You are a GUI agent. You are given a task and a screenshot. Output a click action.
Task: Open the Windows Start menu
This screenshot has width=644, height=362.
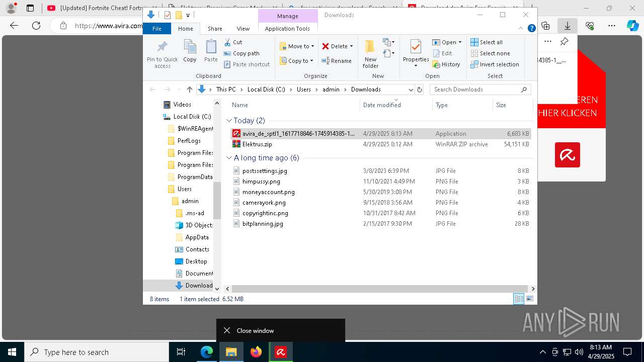(x=12, y=352)
